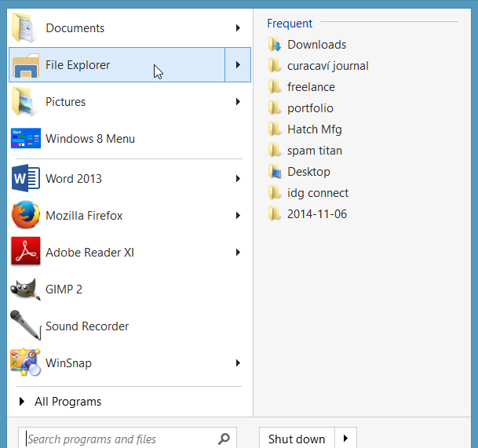Expand the Word 2013 recent files arrow

(x=238, y=178)
